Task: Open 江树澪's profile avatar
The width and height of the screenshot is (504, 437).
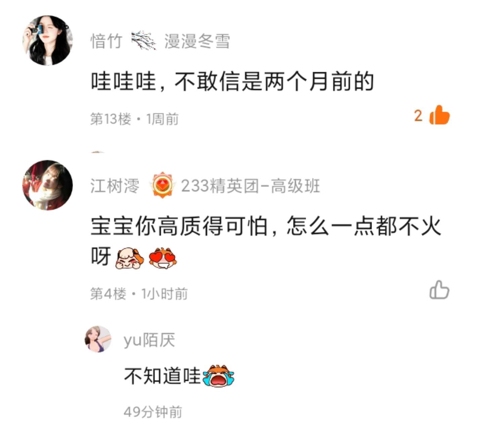Action: 47,185
